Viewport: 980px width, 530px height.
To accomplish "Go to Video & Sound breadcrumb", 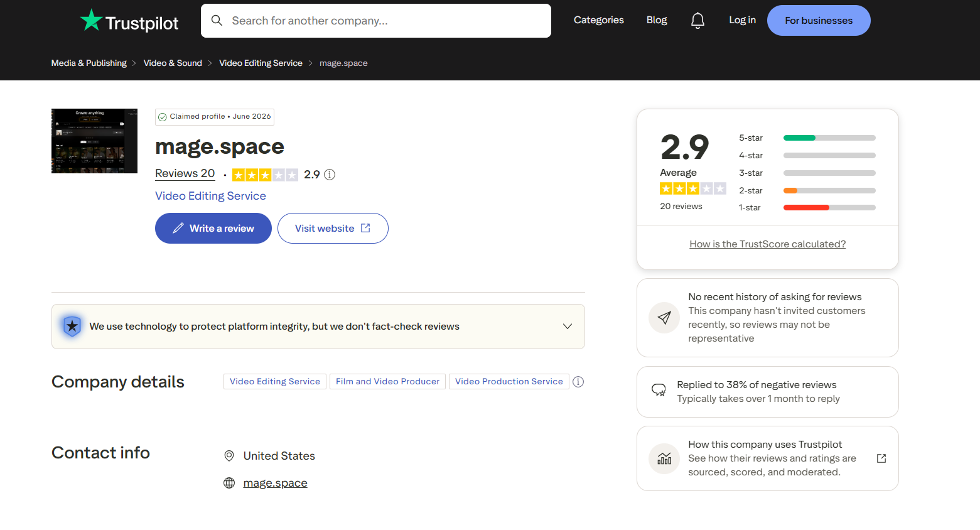I will coord(173,63).
